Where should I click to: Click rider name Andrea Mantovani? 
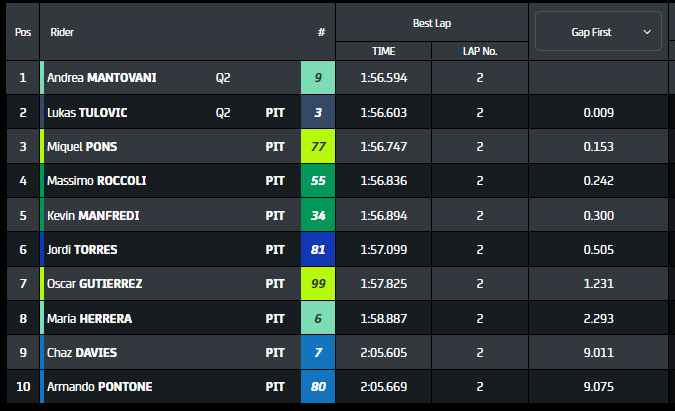[x=101, y=78]
